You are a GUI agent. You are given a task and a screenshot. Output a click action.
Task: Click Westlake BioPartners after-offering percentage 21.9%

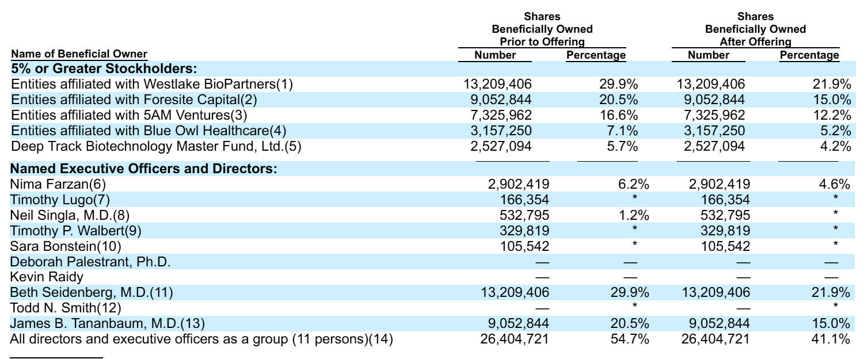click(x=831, y=84)
